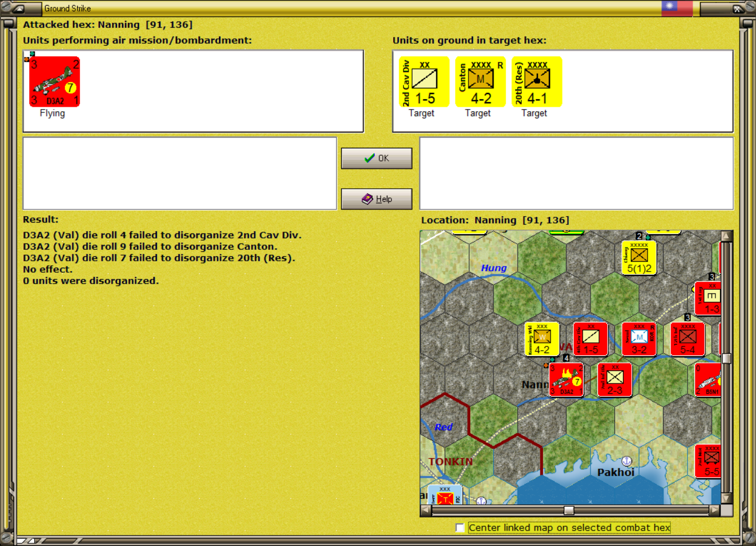Click the Hung river label on the map
756x546 pixels.
(x=494, y=268)
